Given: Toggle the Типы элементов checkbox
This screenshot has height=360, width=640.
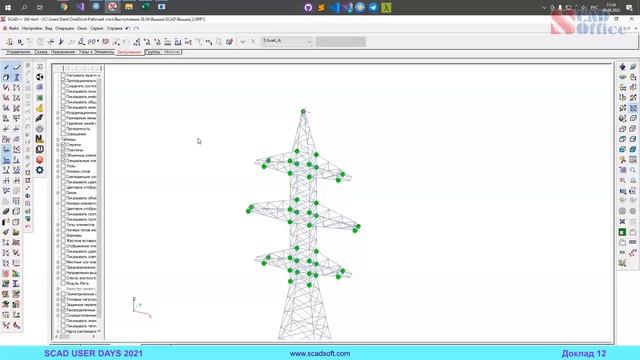Looking at the screenshot, I should click(x=63, y=224).
